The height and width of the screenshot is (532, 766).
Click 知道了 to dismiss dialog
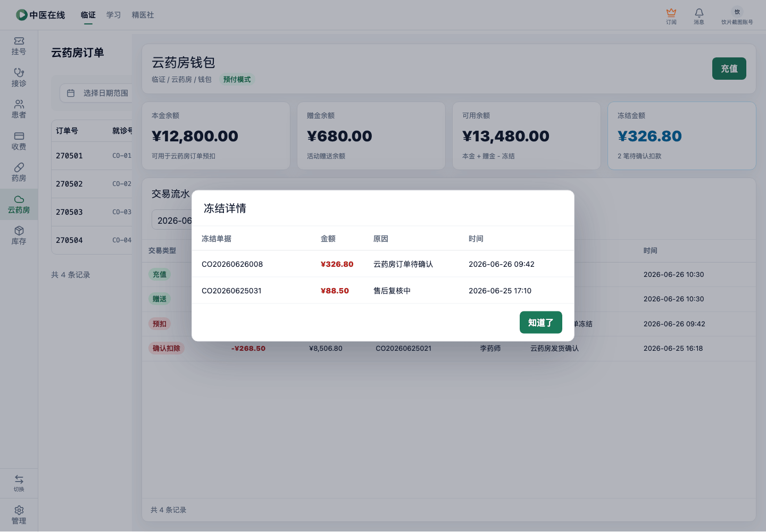pyautogui.click(x=541, y=323)
